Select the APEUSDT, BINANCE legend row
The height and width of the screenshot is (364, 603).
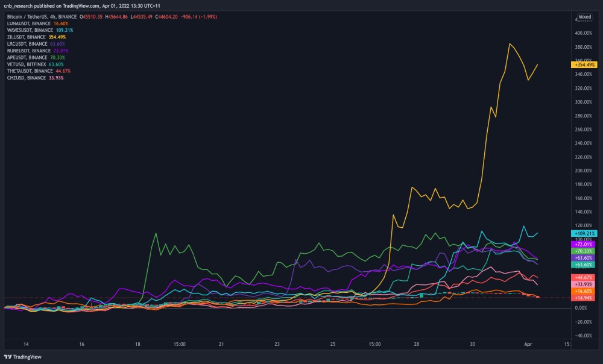[36, 57]
